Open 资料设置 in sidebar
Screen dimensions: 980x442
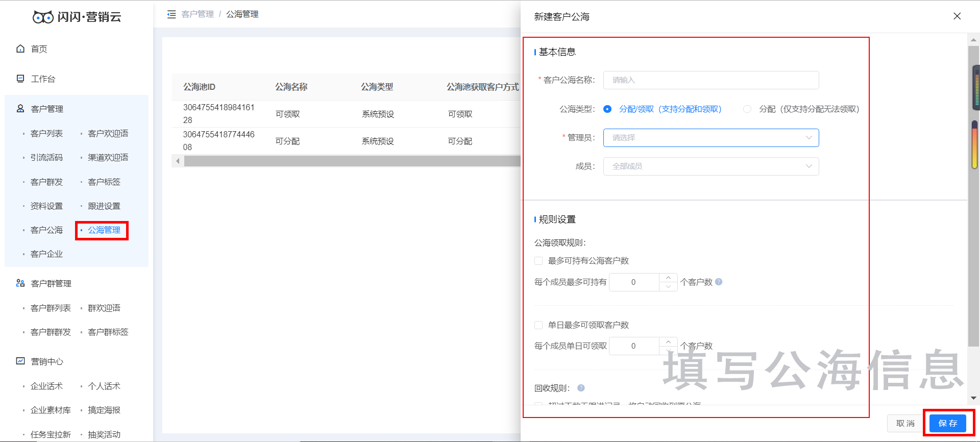[46, 206]
